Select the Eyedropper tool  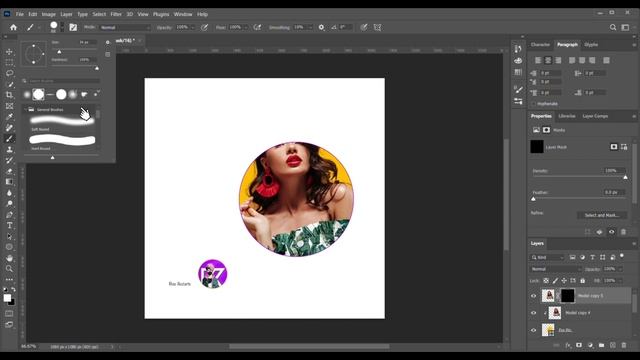(9, 117)
